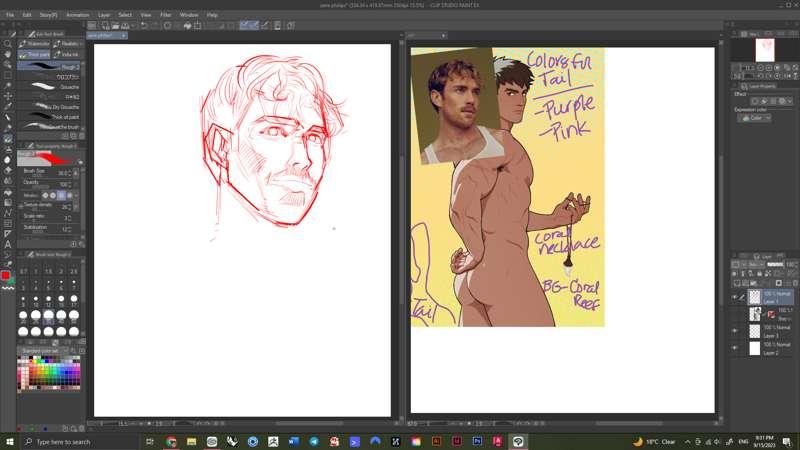Choose the Dry Gouache brush
This screenshot has height=450, width=800.
point(49,107)
